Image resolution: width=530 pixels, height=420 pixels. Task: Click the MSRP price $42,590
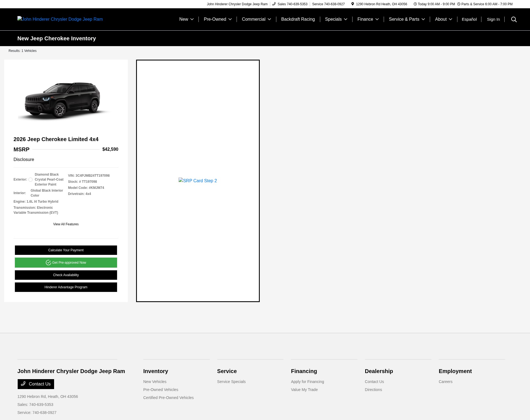coord(110,149)
